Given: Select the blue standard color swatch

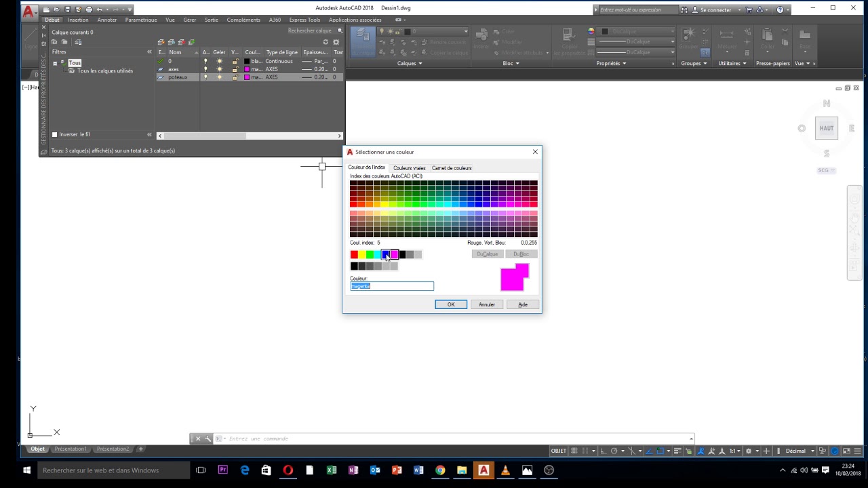Looking at the screenshot, I should coord(386,254).
